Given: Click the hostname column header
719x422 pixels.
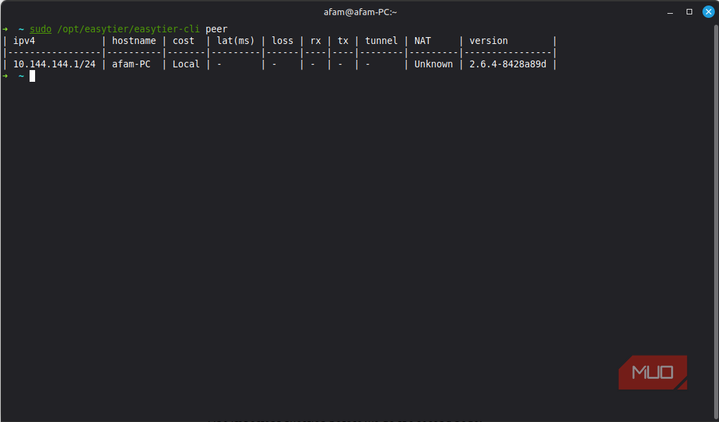Looking at the screenshot, I should point(134,41).
